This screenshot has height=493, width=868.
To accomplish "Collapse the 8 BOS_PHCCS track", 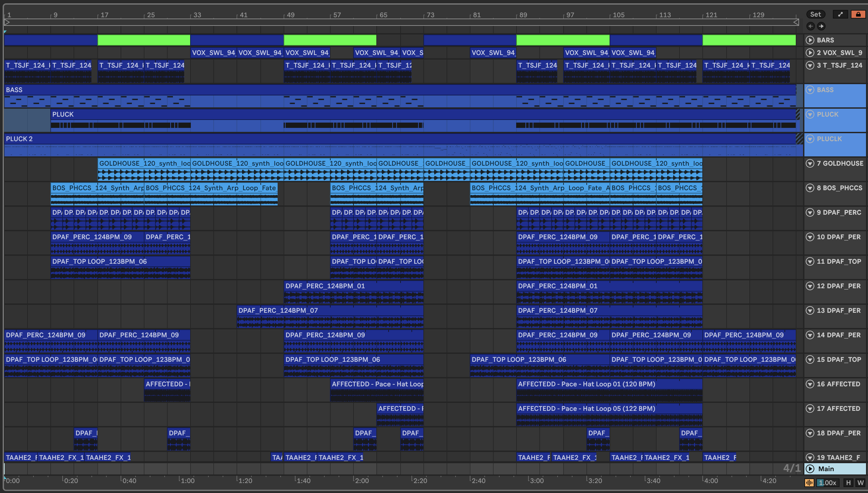I will [810, 188].
